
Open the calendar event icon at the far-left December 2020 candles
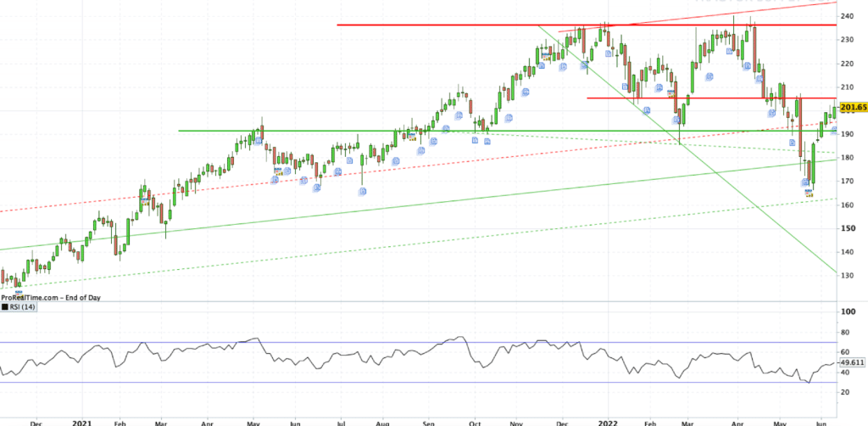tap(18, 293)
